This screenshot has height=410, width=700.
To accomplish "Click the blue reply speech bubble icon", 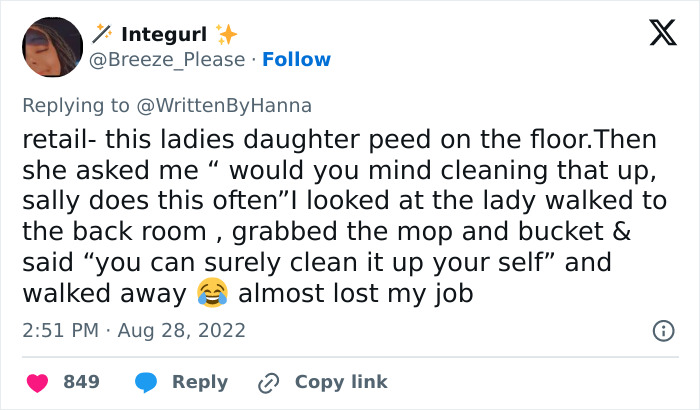I will (145, 382).
